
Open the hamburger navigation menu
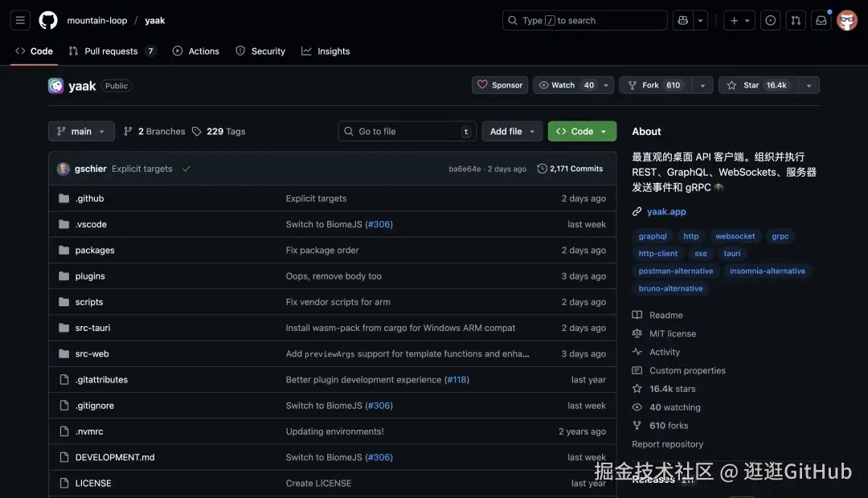[x=20, y=20]
